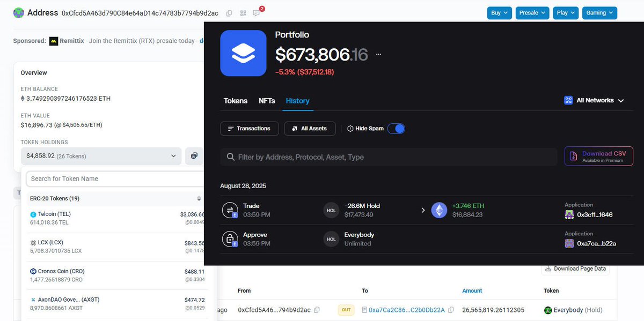Click the HOL token icon in Trade row
The width and height of the screenshot is (644, 321).
point(331,210)
